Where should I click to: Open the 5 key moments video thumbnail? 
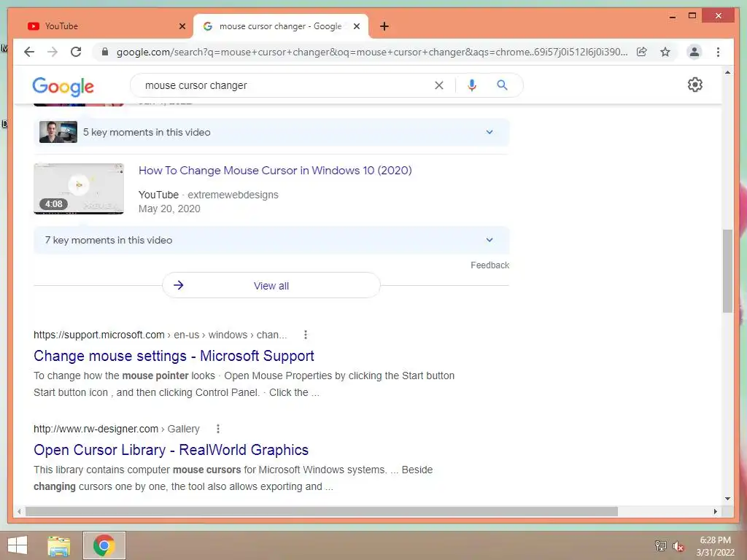(58, 132)
